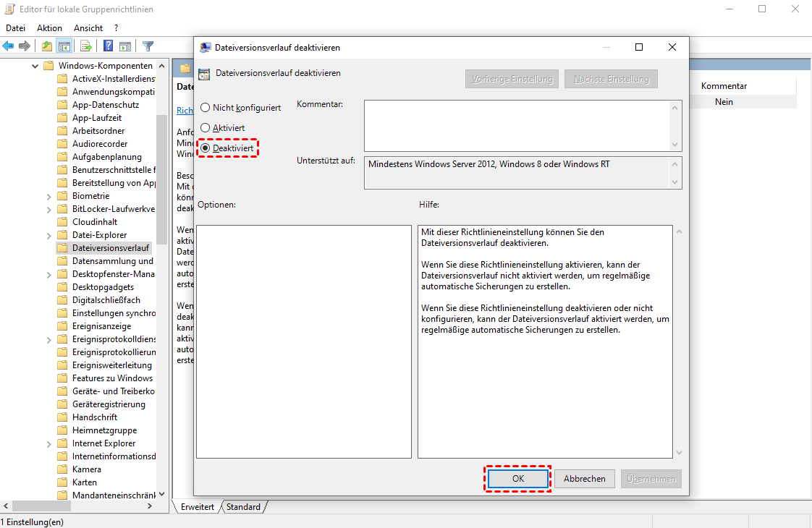
Task: Click the blue back arrow in toolbar
Action: pos(9,46)
